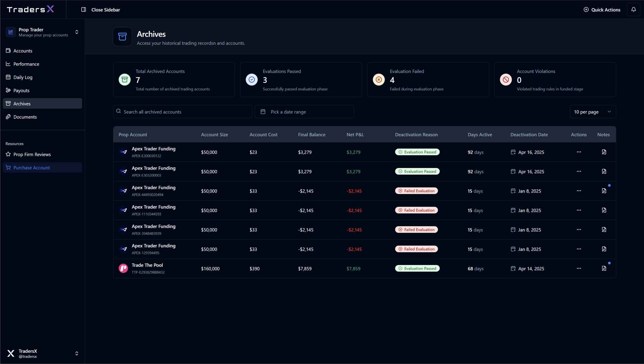
Task: Expand the Prop Trader workspace switcher
Action: point(77,32)
